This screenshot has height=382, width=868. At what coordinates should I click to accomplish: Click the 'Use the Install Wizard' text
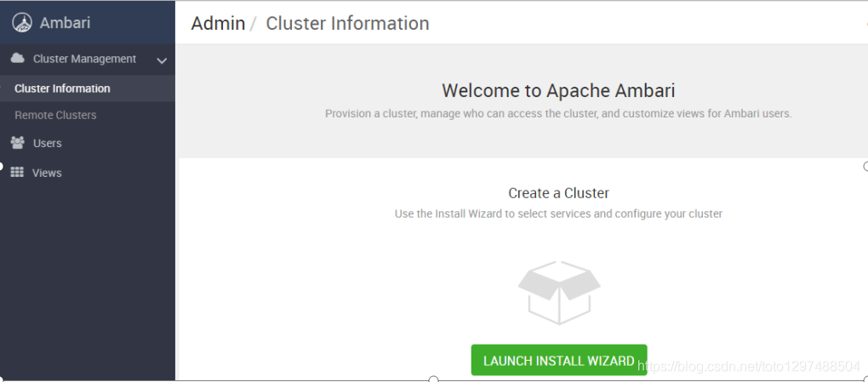[558, 214]
